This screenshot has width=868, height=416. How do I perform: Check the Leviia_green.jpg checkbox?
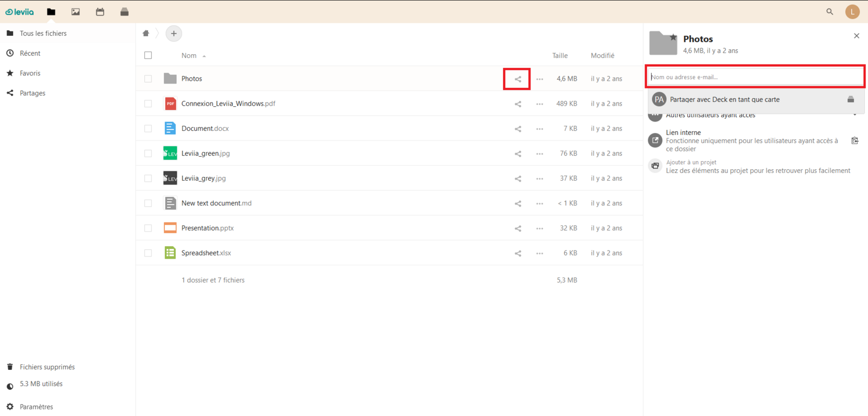click(x=148, y=153)
